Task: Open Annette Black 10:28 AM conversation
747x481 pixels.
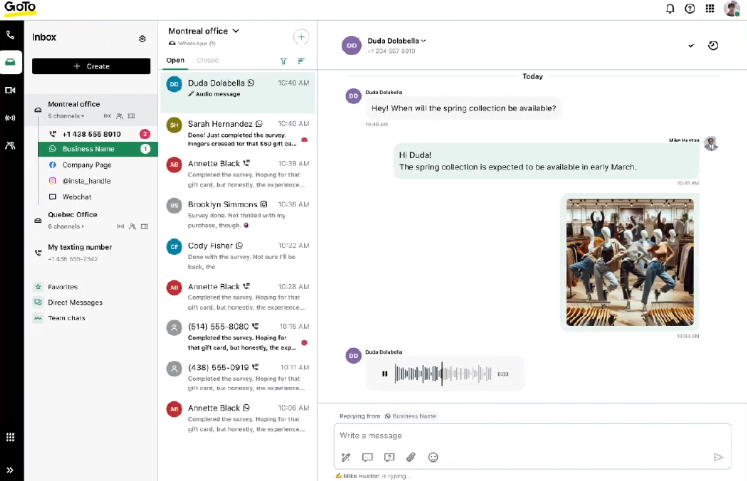Action: (238, 296)
